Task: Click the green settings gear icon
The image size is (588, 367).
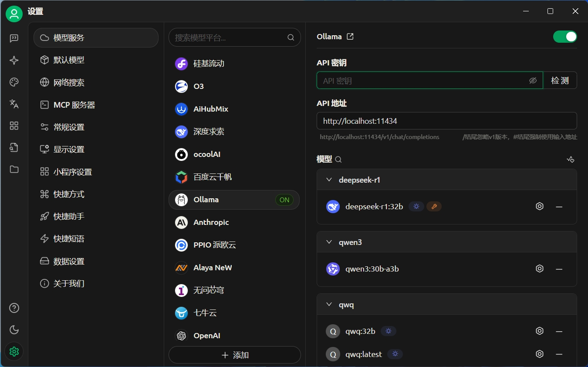Action: pos(14,351)
